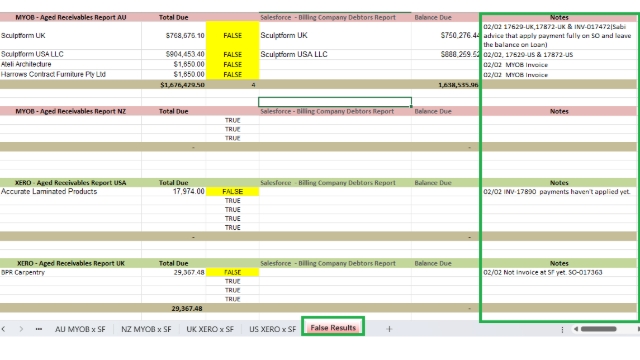This screenshot has width=640, height=360.
Task: Select Sculptform USA LLC cell under MYOB AU
Action: pos(71,54)
